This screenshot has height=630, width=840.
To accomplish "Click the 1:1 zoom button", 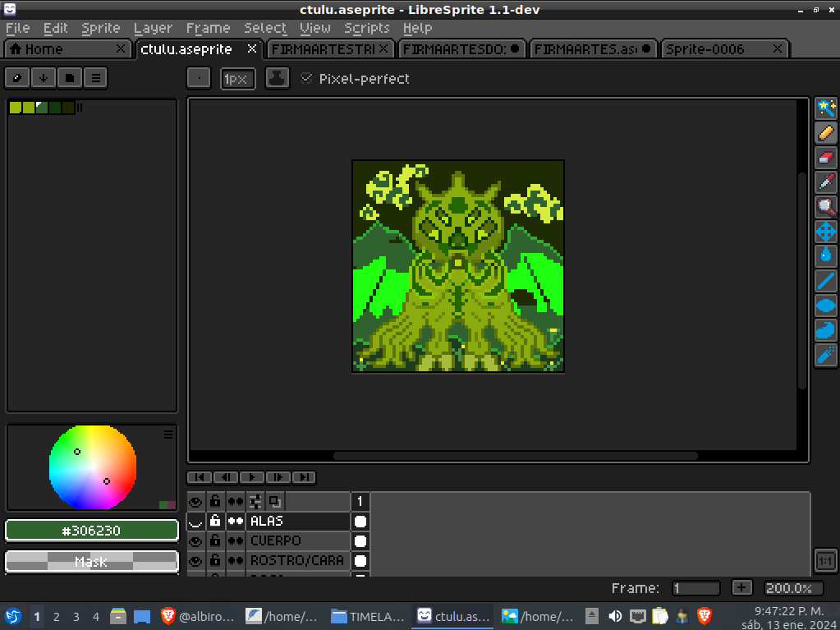I will pyautogui.click(x=825, y=561).
